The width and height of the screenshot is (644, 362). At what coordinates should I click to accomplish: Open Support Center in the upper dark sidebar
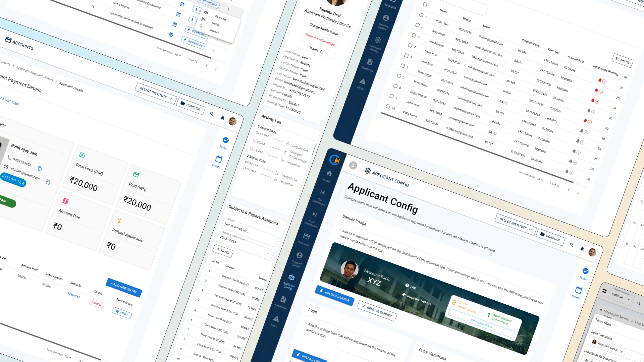click(384, 22)
